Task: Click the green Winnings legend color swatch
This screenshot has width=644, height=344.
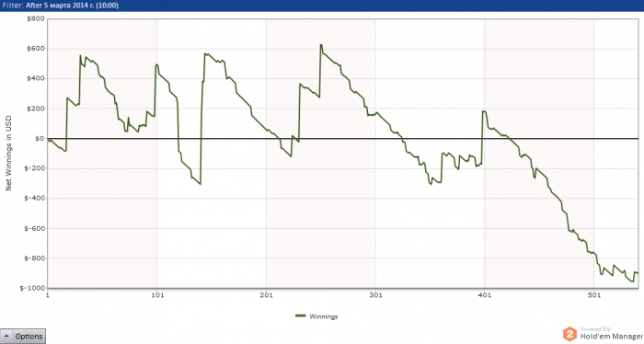Action: pos(301,316)
